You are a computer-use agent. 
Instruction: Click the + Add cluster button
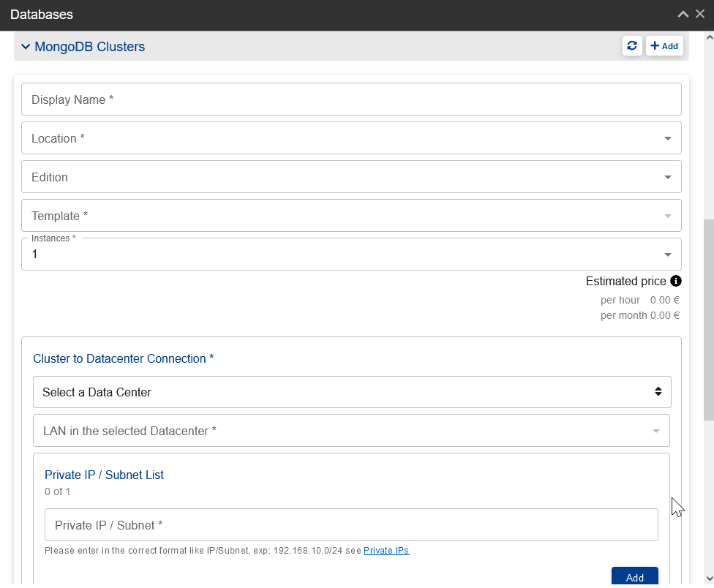[x=664, y=46]
